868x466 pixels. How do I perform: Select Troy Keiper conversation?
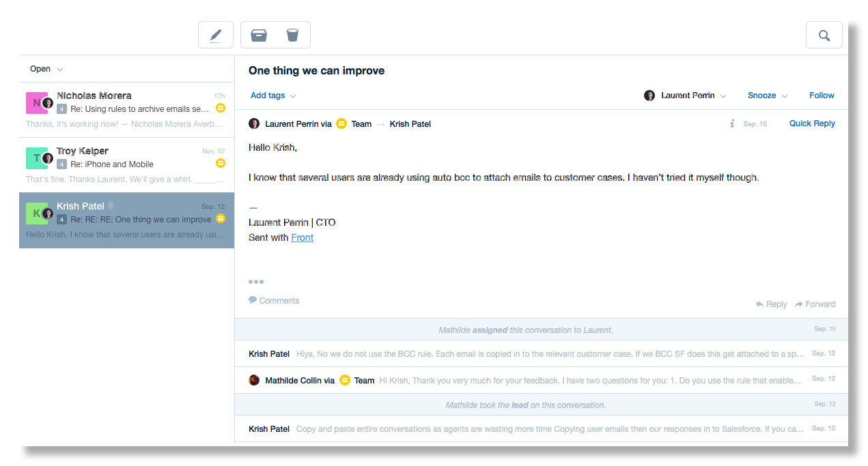tap(126, 165)
